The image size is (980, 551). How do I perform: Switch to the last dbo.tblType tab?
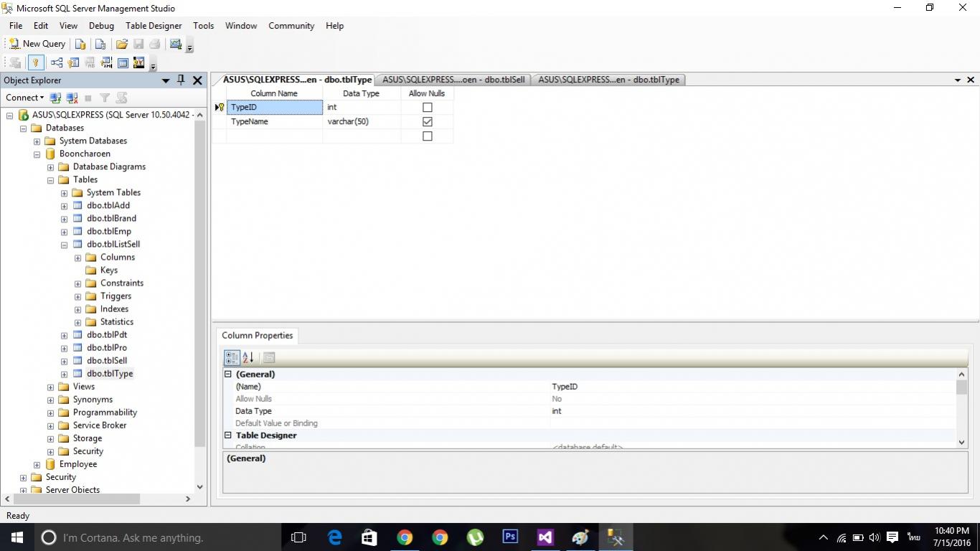tap(608, 80)
